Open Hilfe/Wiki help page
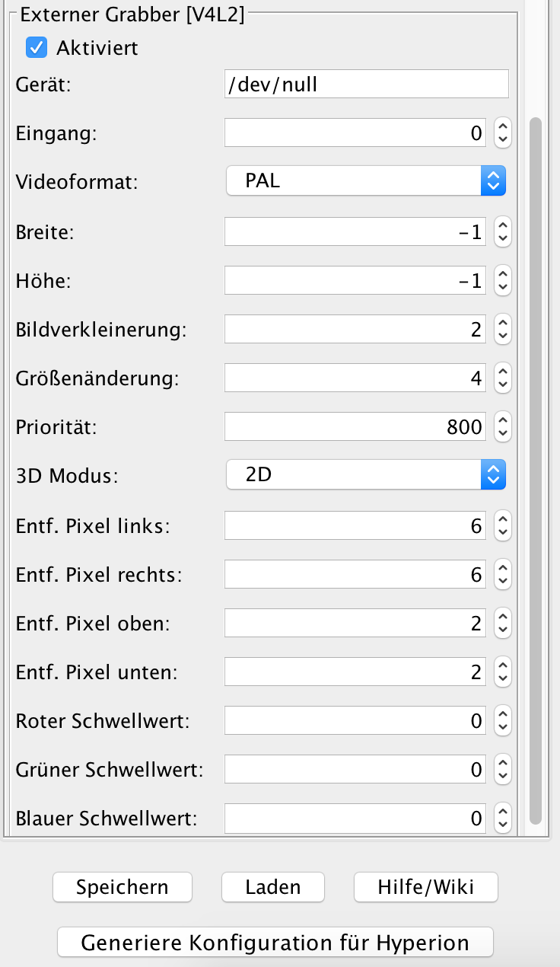 pos(426,887)
